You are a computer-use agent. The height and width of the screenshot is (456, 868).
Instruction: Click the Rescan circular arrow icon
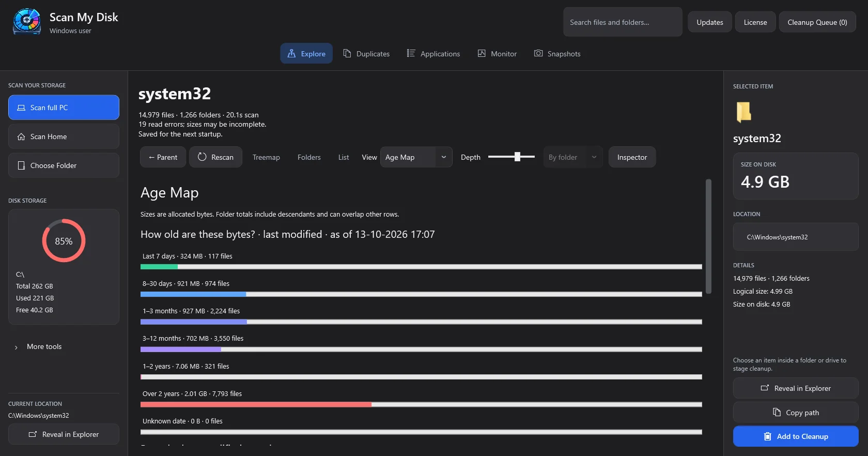click(x=202, y=157)
